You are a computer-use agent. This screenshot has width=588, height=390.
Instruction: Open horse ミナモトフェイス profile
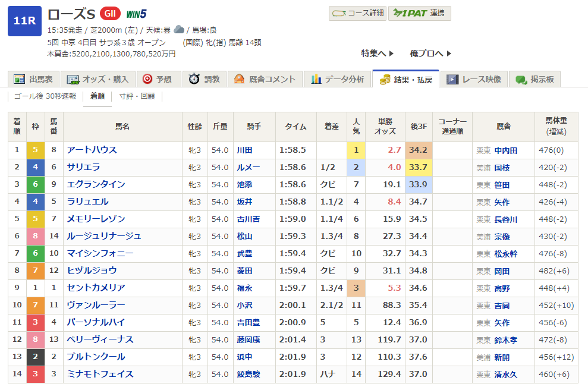tap(100, 375)
